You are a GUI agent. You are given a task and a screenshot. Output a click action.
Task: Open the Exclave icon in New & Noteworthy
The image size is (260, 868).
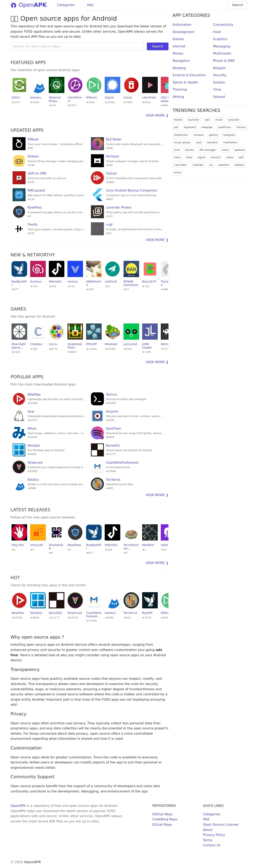pos(38,269)
